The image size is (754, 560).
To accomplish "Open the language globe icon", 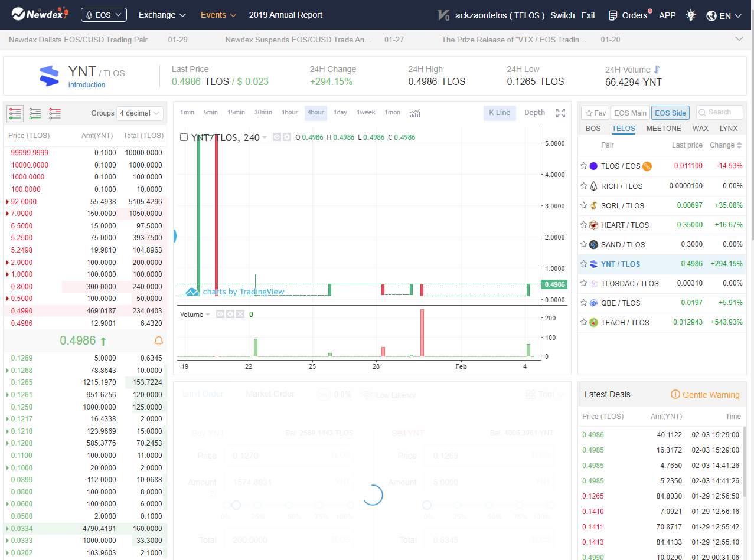I will 711,16.
